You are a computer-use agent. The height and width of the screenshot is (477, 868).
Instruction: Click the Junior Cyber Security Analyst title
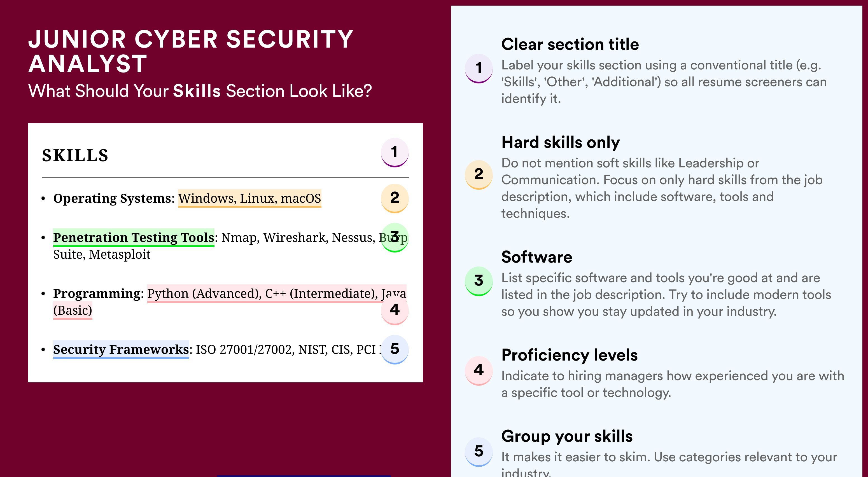pyautogui.click(x=191, y=51)
